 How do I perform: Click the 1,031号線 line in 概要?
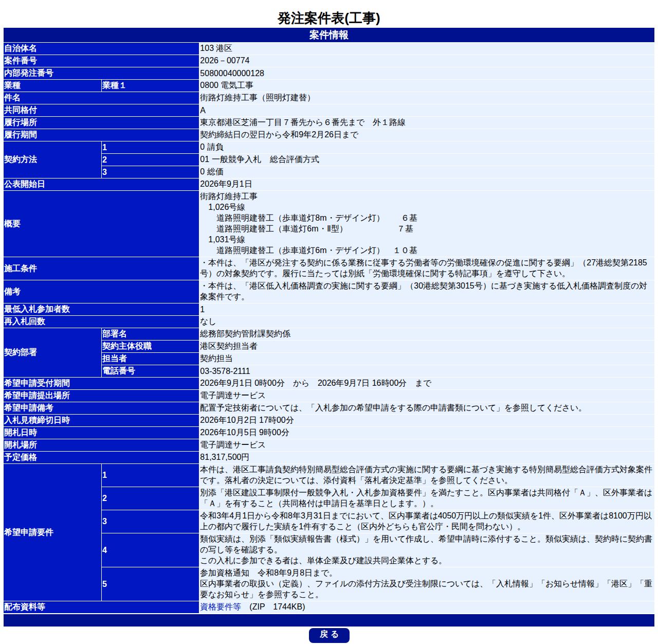point(227,240)
